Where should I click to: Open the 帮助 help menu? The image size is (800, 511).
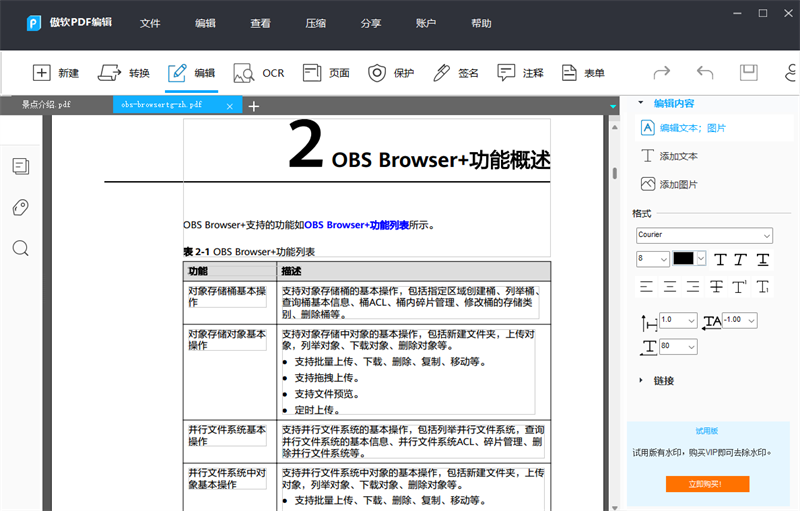coord(481,23)
